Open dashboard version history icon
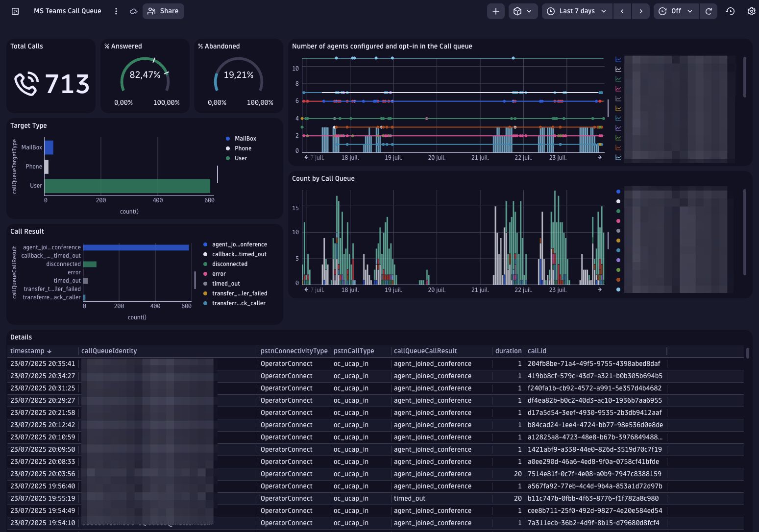Screen dimensions: 759x532 click(x=730, y=11)
